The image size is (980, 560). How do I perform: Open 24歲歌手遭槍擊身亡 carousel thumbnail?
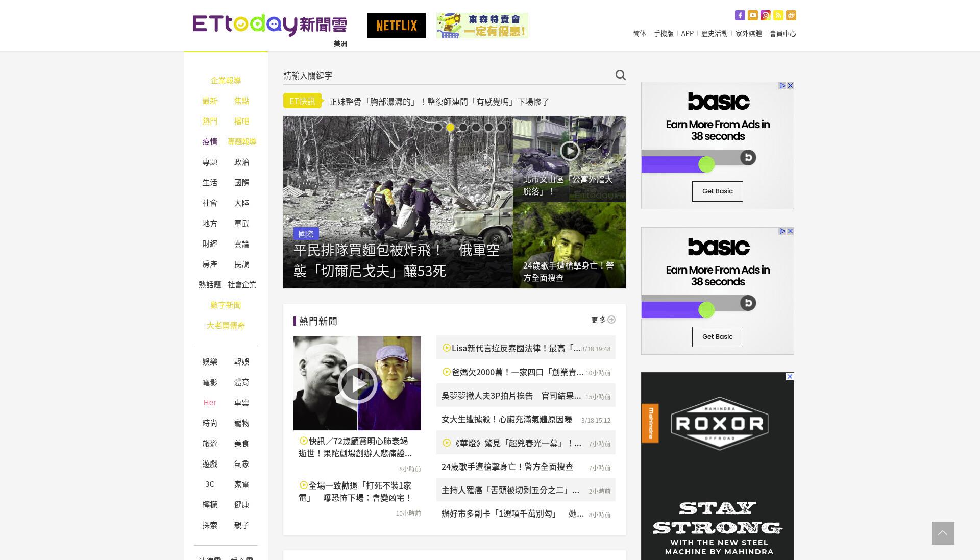pyautogui.click(x=569, y=246)
